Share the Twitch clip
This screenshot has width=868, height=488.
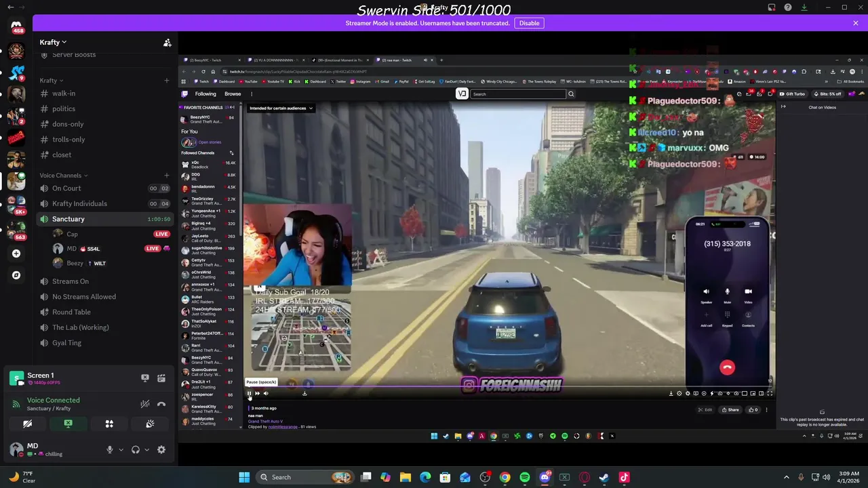730,410
